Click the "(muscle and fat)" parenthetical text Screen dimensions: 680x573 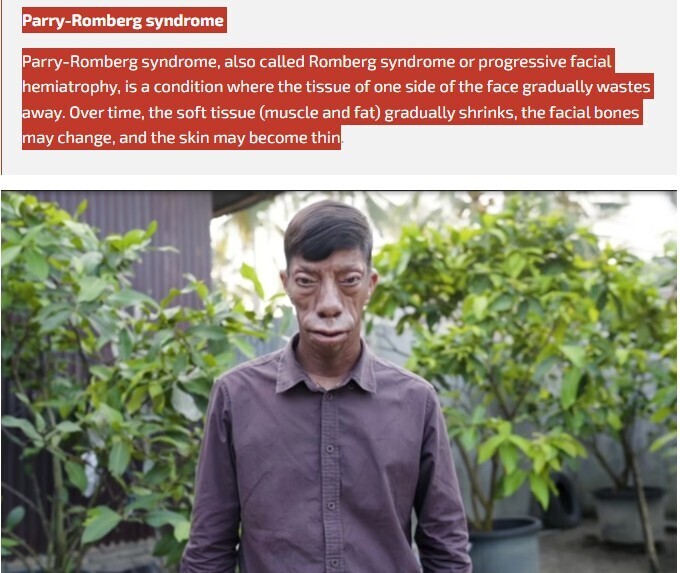click(x=320, y=113)
